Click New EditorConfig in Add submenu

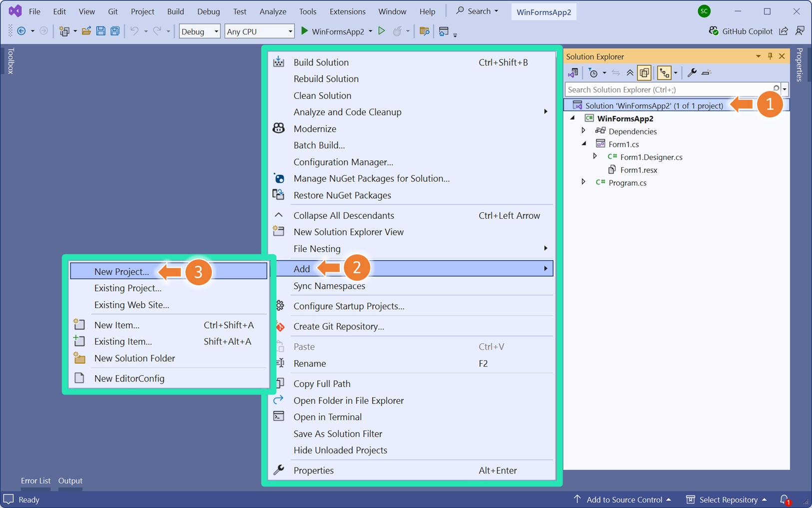point(168,378)
